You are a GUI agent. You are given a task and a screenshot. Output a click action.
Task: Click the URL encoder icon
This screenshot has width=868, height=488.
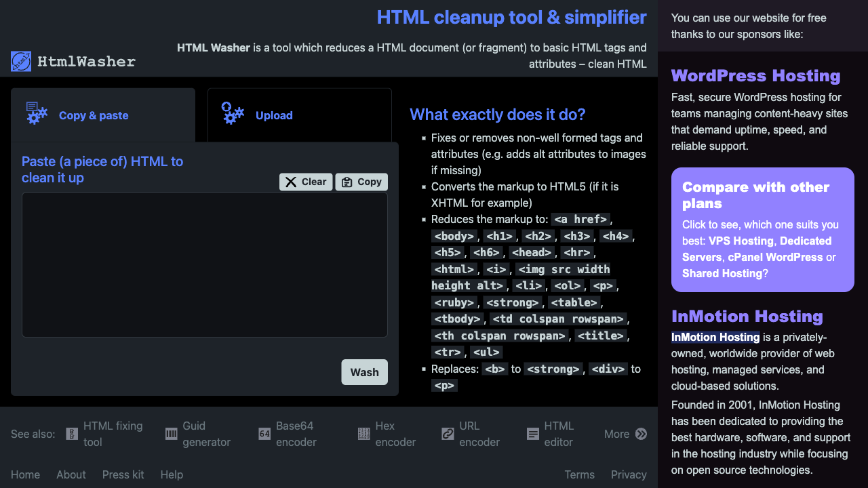448,434
